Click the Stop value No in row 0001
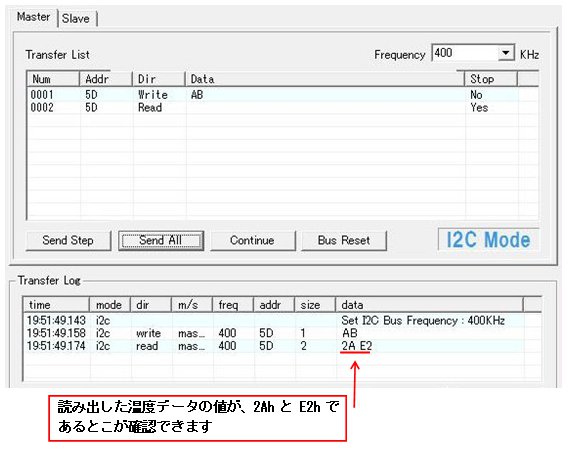Viewport: 568px width, 452px height. pos(476,95)
